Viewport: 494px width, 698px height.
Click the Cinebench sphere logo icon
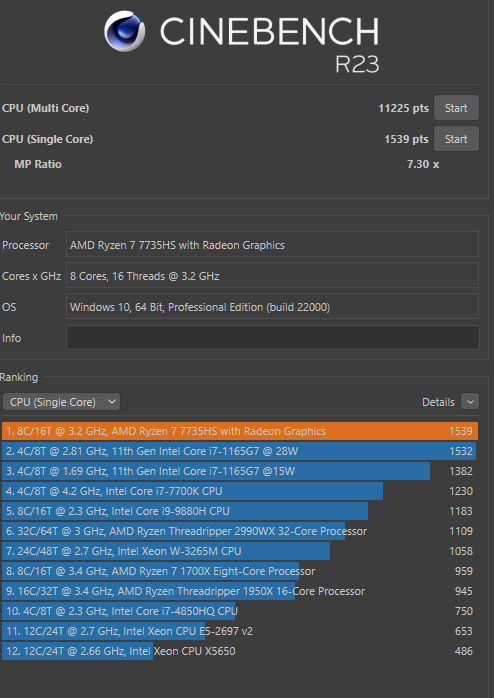click(124, 31)
